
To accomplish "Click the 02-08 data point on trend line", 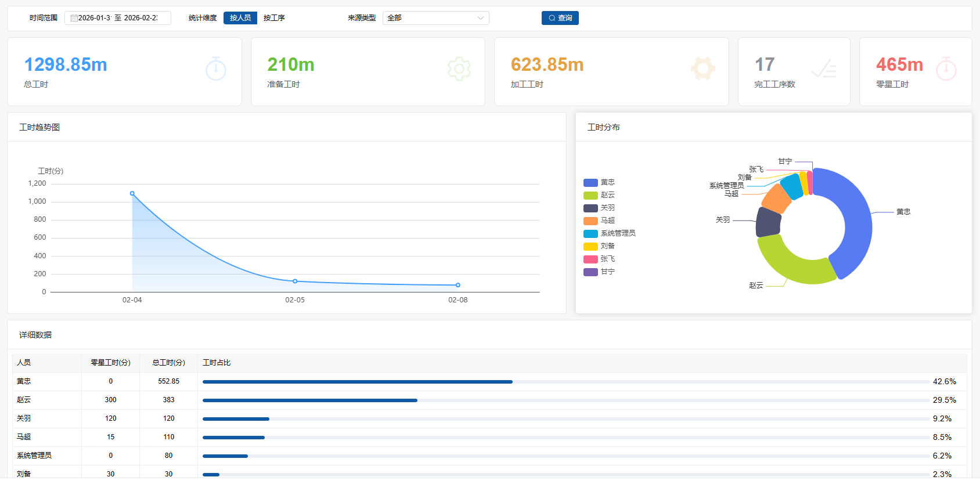I will (458, 285).
